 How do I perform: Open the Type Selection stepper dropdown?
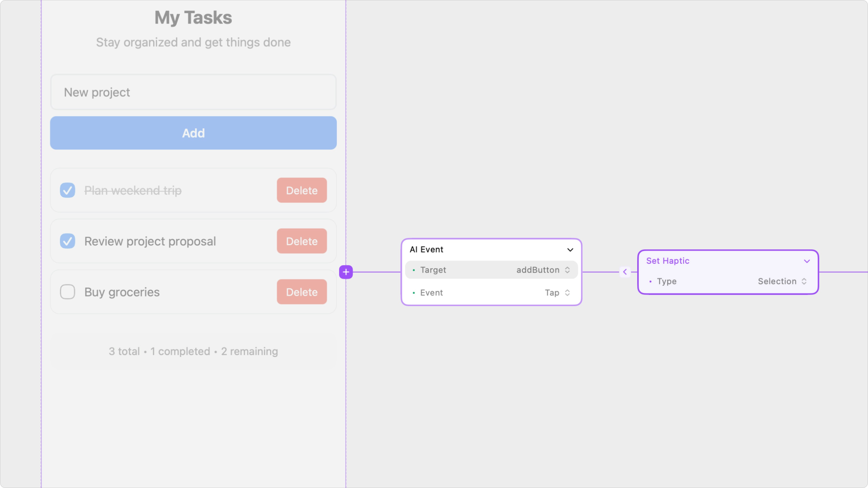[x=804, y=281]
